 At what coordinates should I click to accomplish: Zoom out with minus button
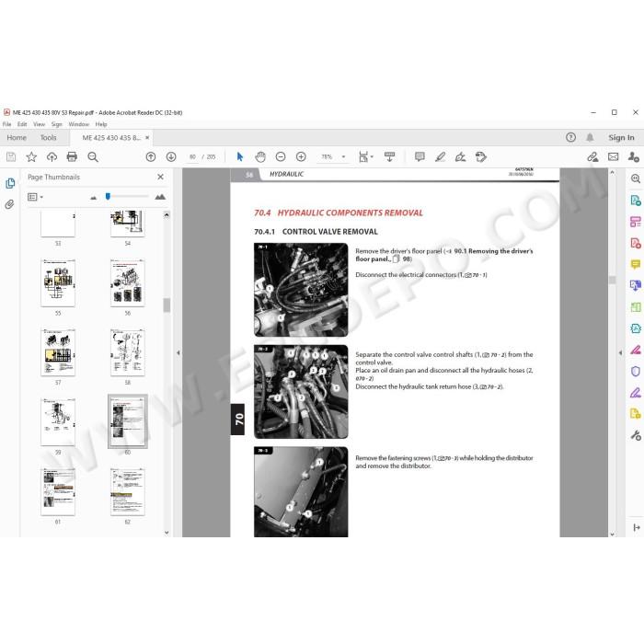pyautogui.click(x=281, y=156)
